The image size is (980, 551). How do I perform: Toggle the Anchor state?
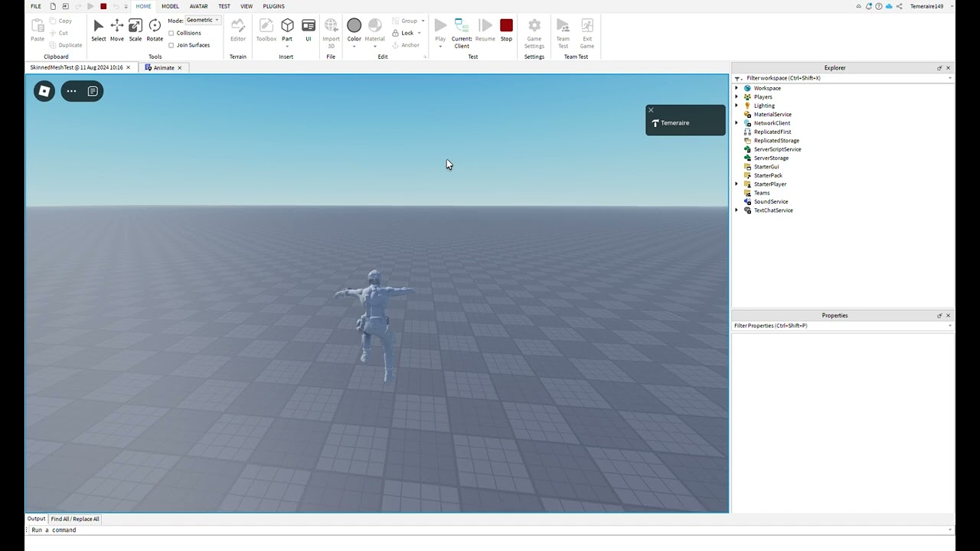[x=408, y=45]
